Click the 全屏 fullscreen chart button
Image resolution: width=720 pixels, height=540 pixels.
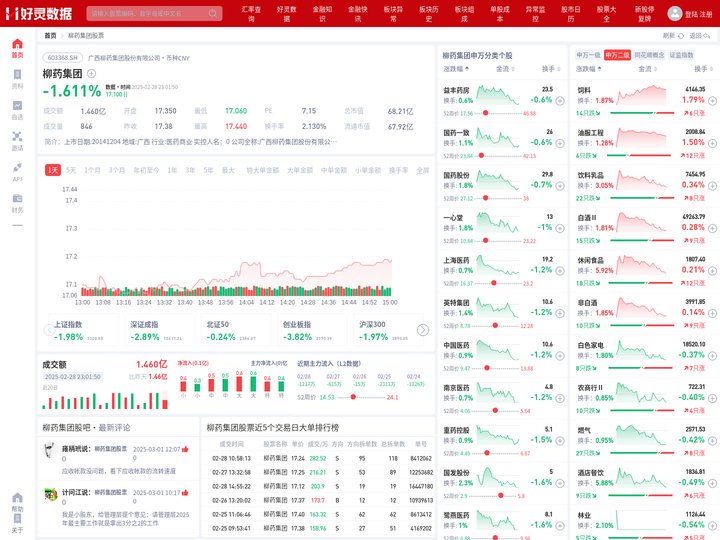pos(422,170)
